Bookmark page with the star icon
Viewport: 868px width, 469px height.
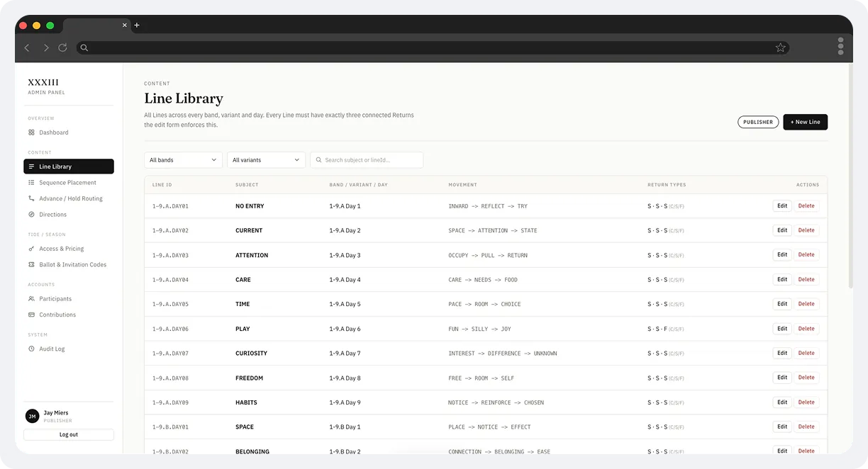pyautogui.click(x=780, y=47)
